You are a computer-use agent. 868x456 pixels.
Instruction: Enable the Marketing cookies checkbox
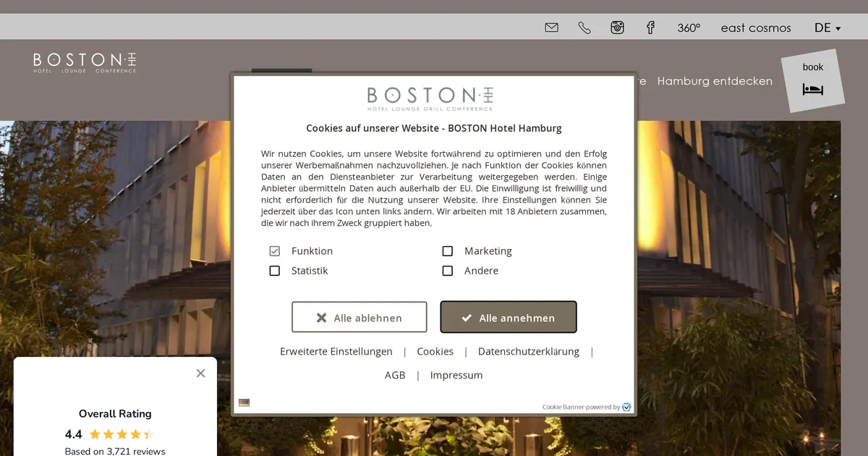point(447,251)
